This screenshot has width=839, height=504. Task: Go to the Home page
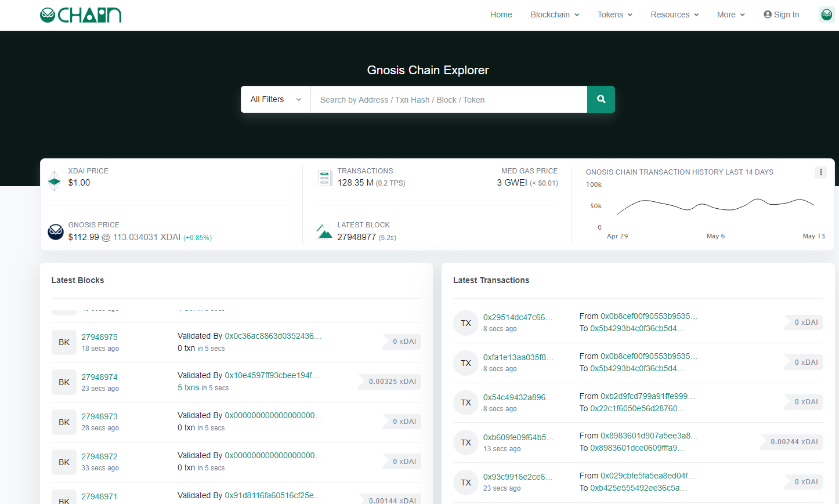click(501, 14)
